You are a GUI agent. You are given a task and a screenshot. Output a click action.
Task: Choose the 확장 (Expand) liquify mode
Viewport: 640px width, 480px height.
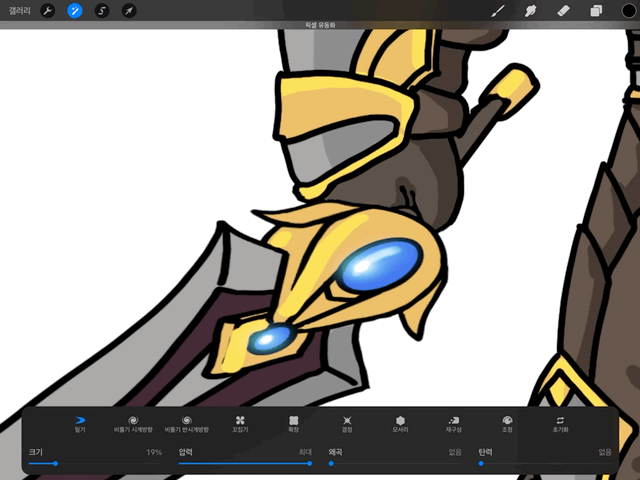pos(293,424)
